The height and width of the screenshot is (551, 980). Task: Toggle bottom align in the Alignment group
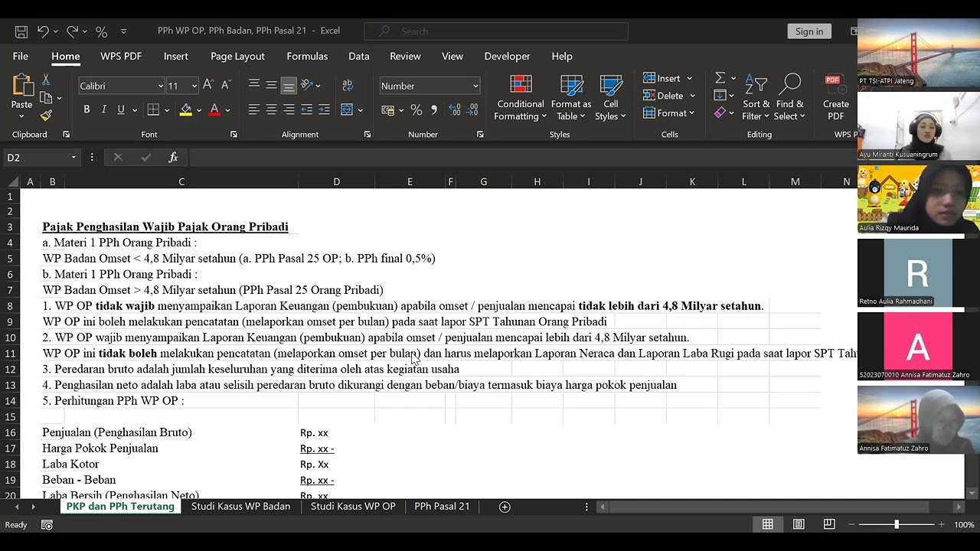[x=289, y=85]
